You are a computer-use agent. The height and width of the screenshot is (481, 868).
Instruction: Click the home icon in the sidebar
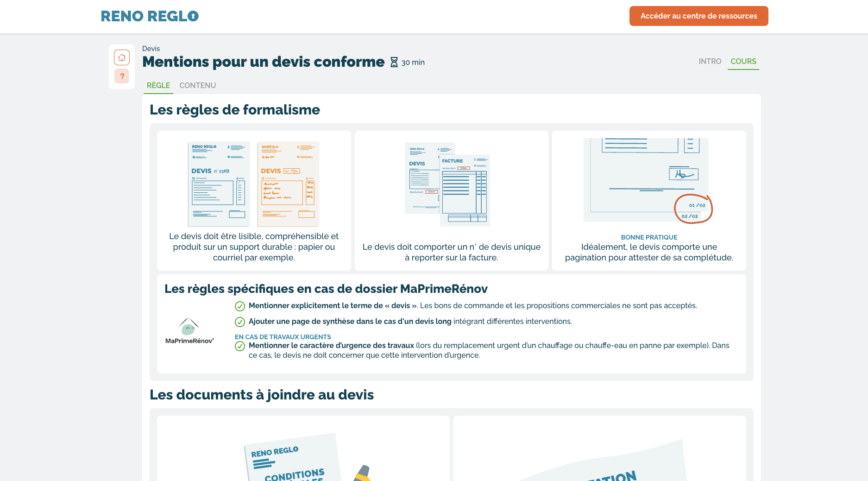[x=122, y=57]
